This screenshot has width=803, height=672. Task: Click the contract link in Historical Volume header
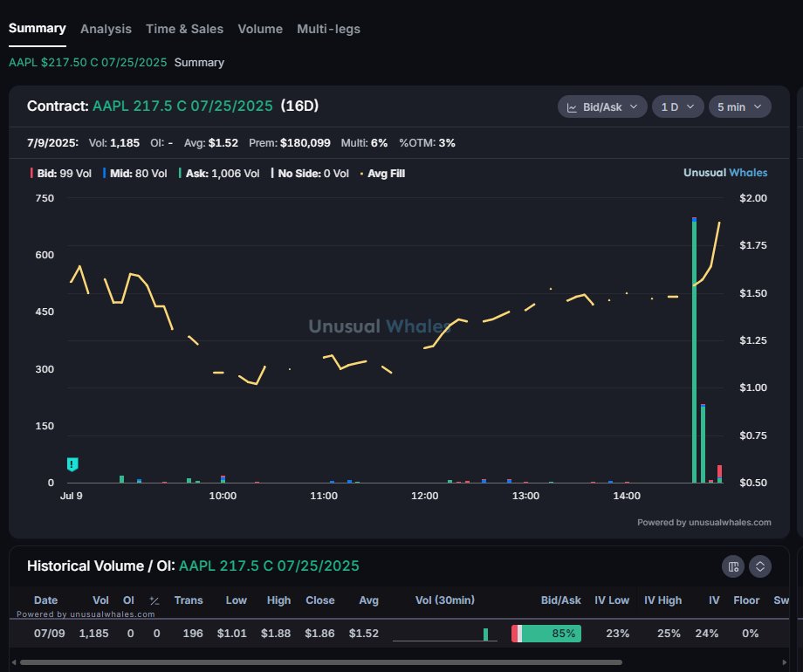pyautogui.click(x=269, y=566)
